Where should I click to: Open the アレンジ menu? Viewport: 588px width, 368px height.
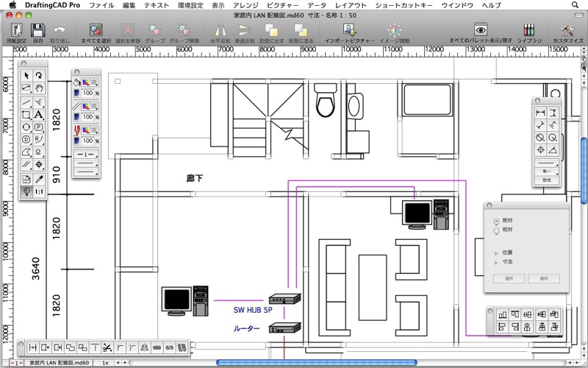[x=245, y=5]
